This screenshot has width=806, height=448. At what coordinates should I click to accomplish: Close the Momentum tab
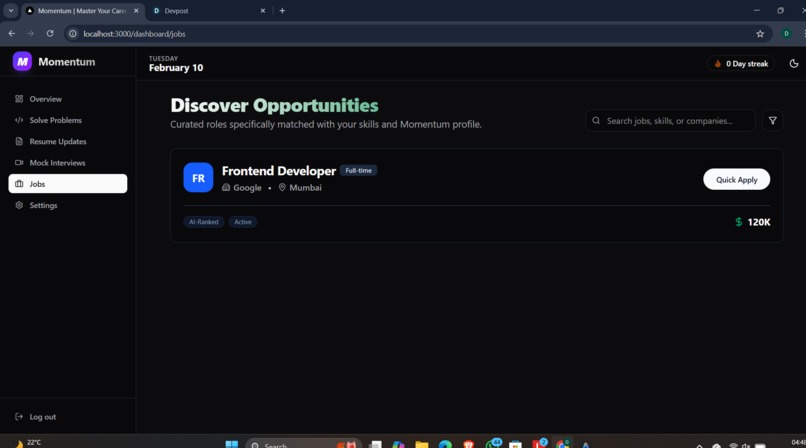(x=136, y=11)
